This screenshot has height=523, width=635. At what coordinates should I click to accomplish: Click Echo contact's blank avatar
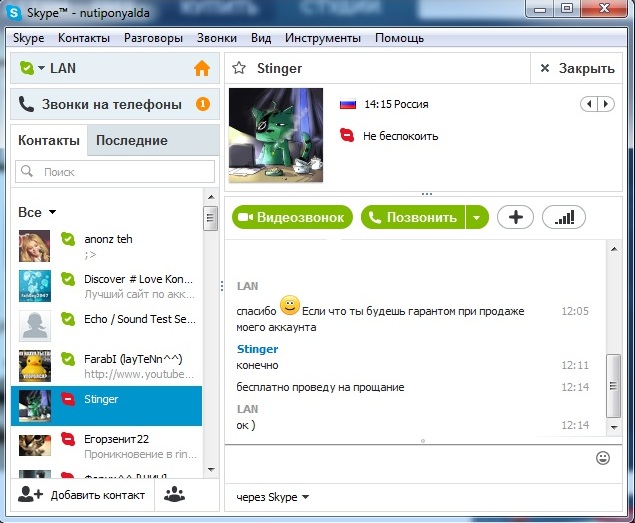35,326
